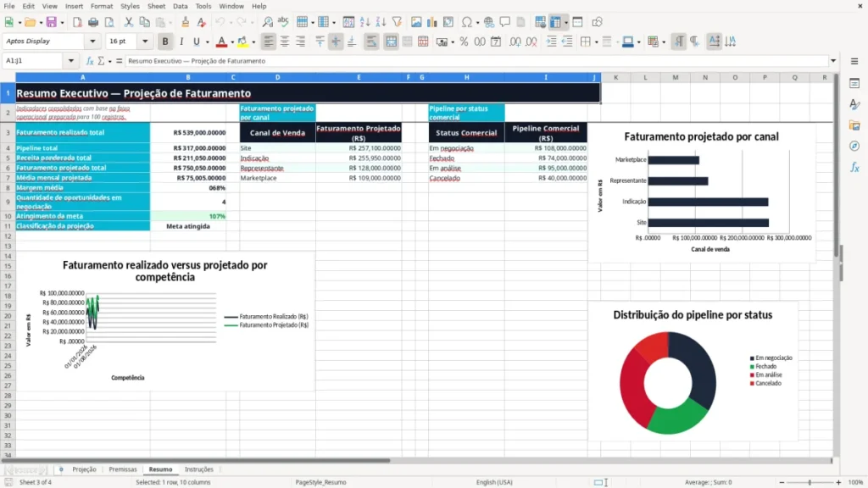Click the zoom in plus button
The width and height of the screenshot is (868, 488).
point(838,482)
